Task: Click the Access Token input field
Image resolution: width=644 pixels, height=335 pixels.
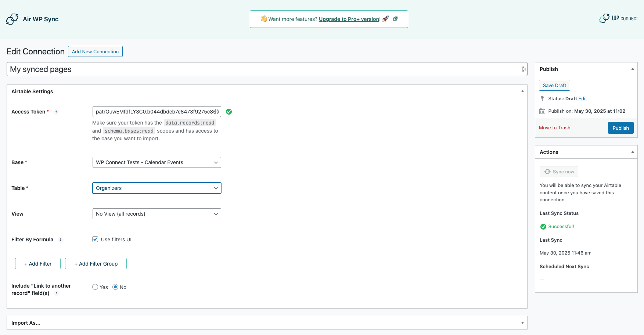Action: click(157, 112)
